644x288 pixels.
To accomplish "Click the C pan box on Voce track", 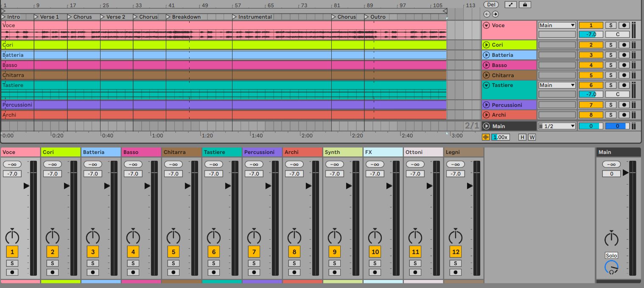I will (617, 34).
